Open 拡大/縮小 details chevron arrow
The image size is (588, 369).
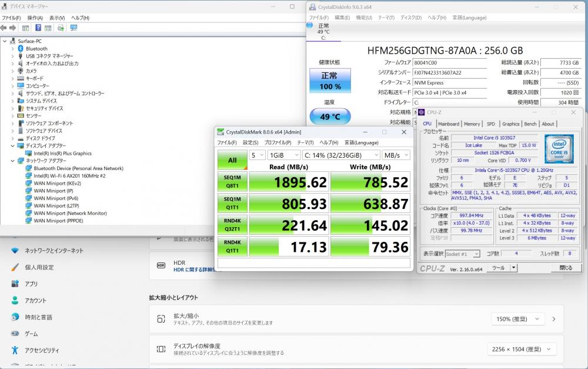click(x=554, y=319)
